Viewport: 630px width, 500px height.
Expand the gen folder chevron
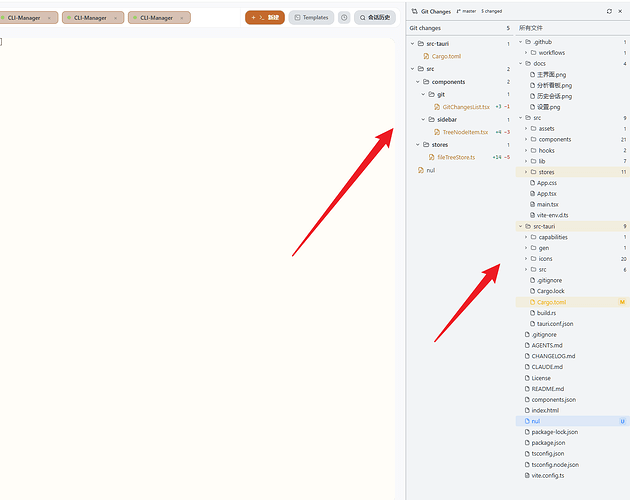tap(526, 248)
